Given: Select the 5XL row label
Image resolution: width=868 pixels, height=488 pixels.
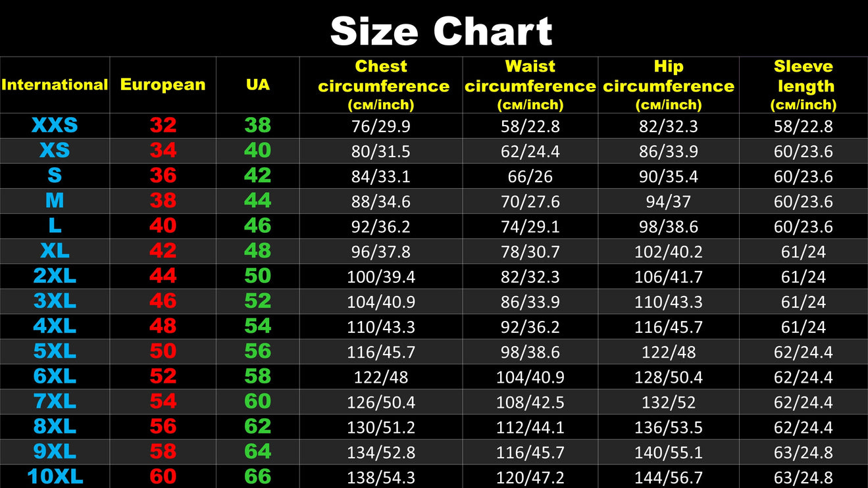Looking at the screenshot, I should coord(55,351).
